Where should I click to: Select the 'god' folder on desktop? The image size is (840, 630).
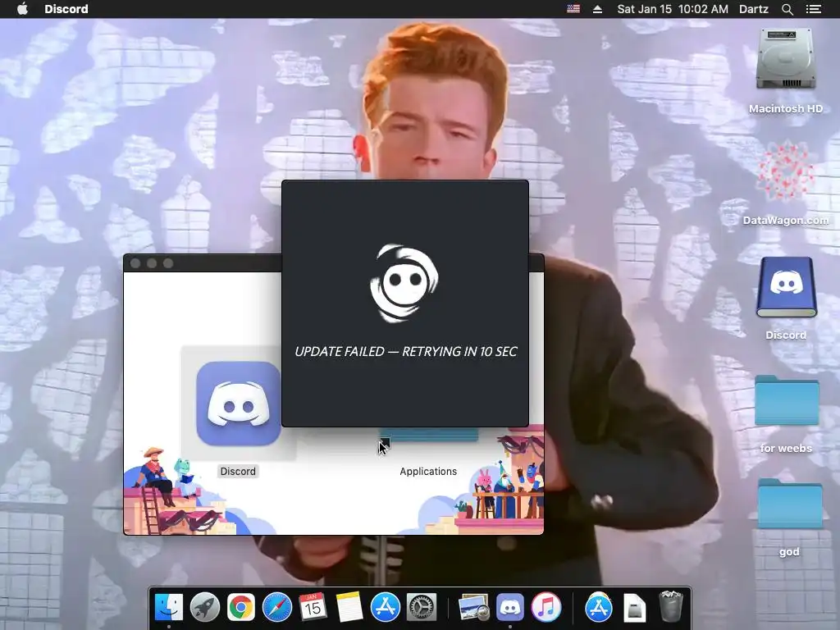pos(790,504)
